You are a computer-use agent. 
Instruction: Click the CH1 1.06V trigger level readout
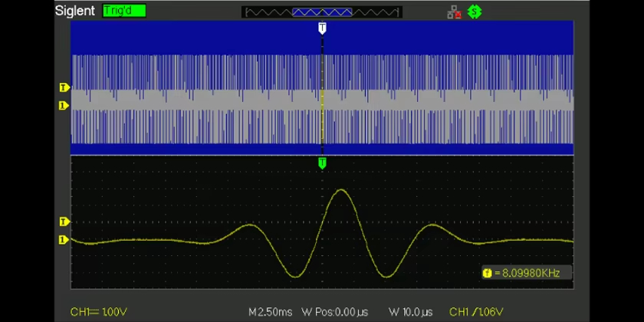pyautogui.click(x=478, y=312)
